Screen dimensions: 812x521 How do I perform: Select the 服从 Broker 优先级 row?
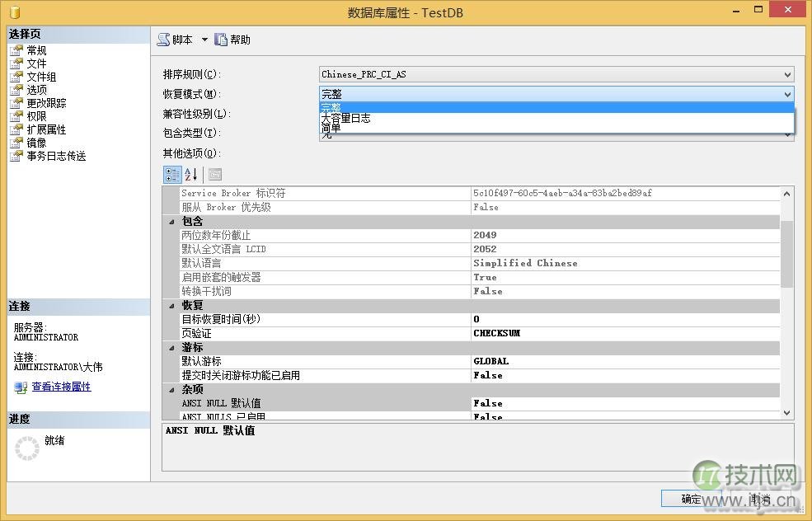(x=480, y=207)
